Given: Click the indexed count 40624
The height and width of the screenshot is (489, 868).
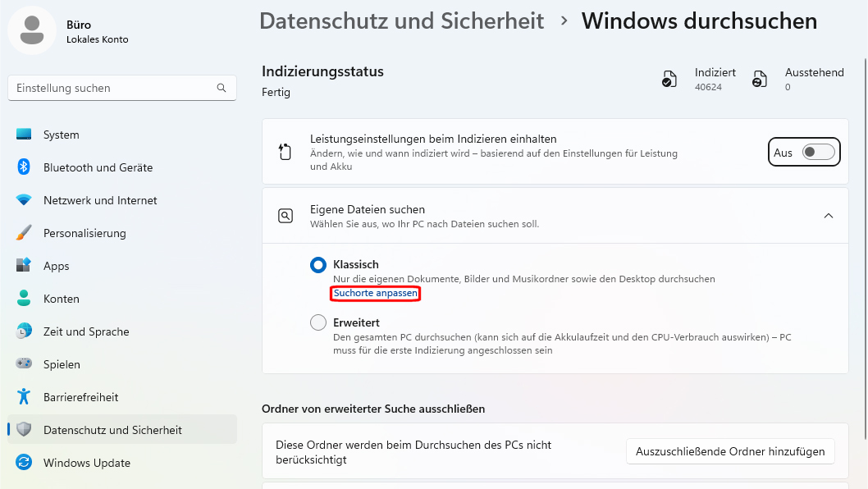Looking at the screenshot, I should [708, 87].
